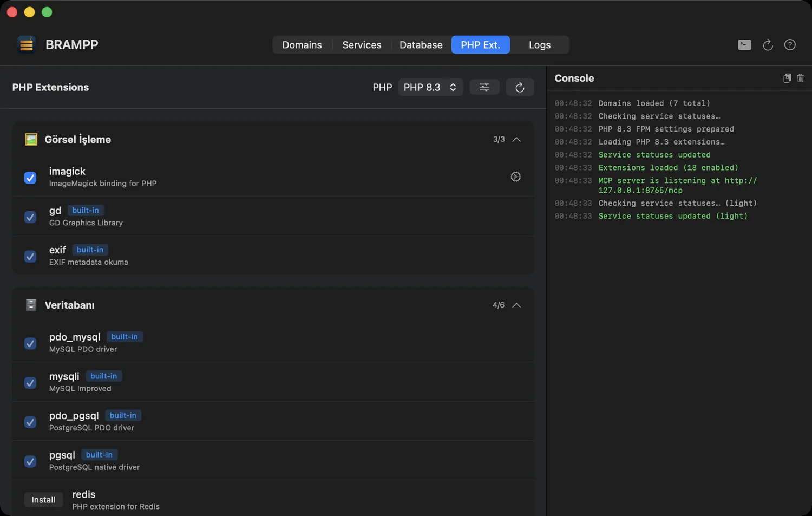Image resolution: width=812 pixels, height=516 pixels.
Task: Click the 3/3 count in Görsel İşleme
Action: coord(499,139)
